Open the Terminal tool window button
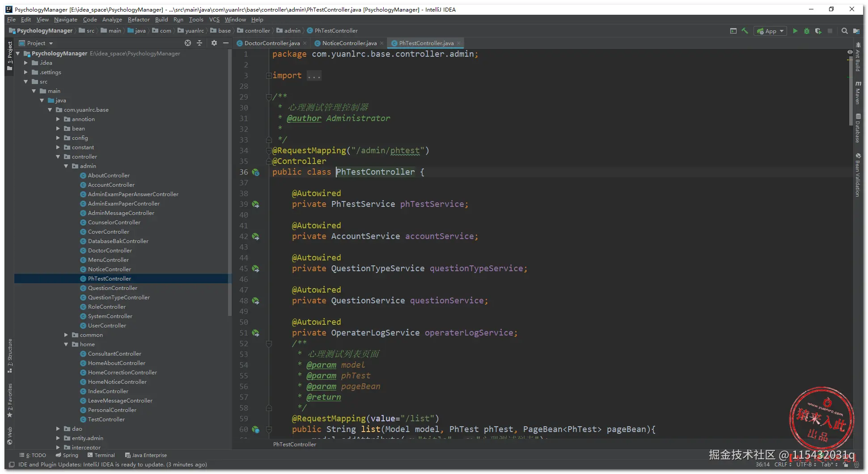This screenshot has height=474, width=868. click(102, 455)
